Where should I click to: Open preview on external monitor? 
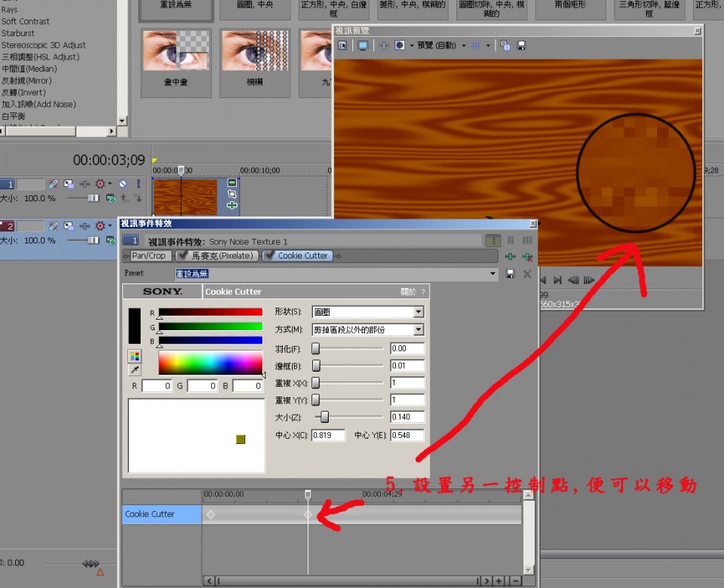[363, 46]
